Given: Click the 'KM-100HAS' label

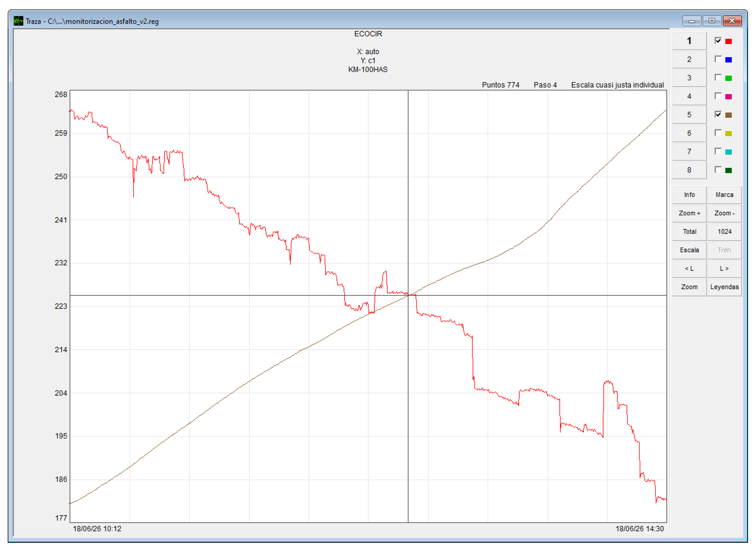Looking at the screenshot, I should click(368, 69).
